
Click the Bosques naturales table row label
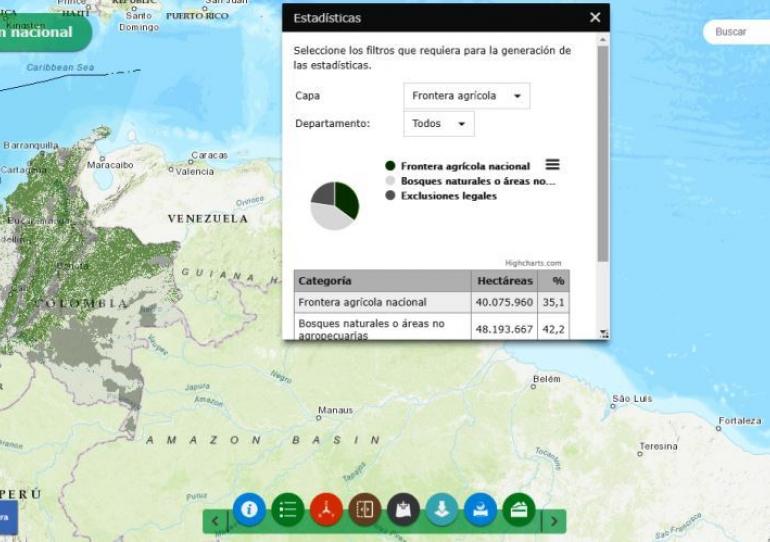(x=372, y=329)
